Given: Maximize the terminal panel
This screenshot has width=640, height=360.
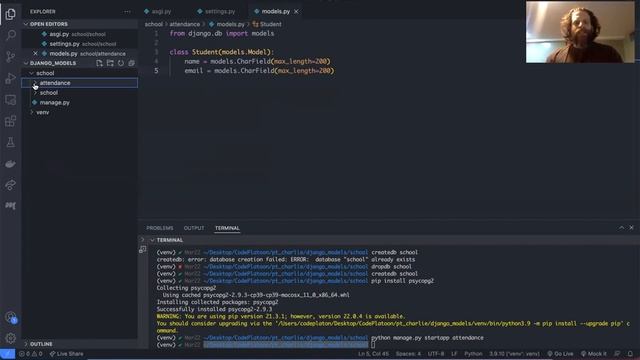Looking at the screenshot, I should click(x=621, y=228).
